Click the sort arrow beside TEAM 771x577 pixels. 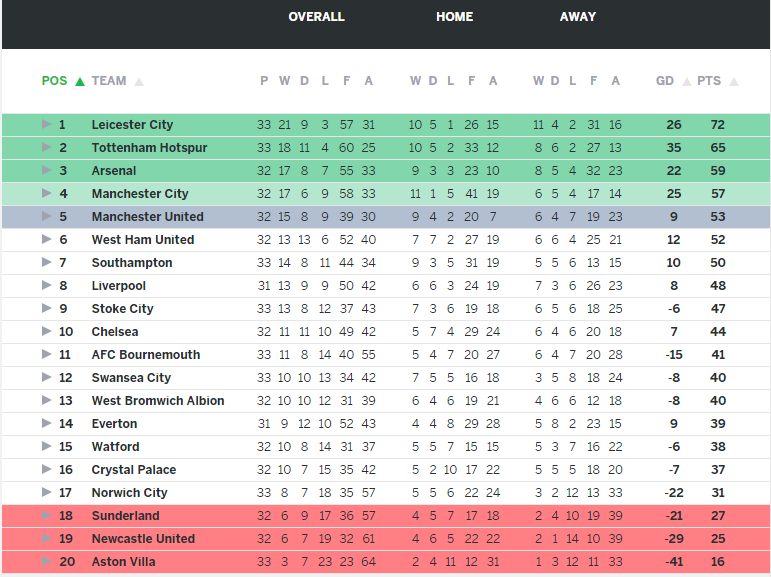(139, 82)
